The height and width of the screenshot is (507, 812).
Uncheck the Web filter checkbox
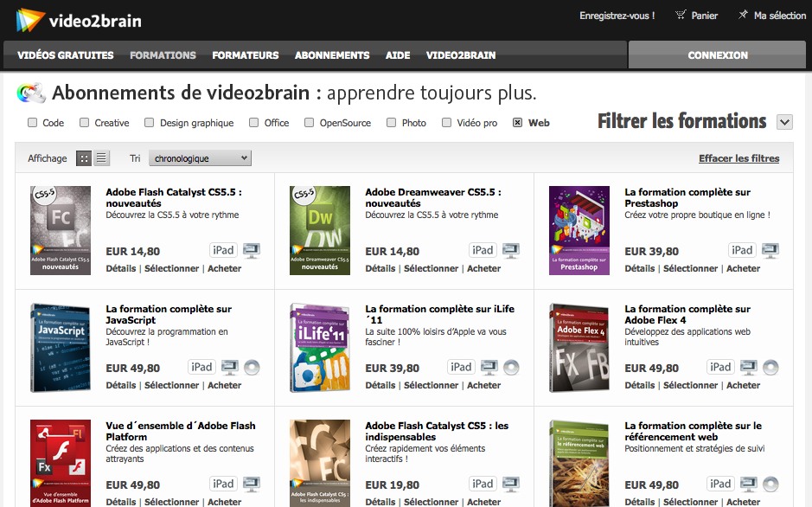pos(517,123)
